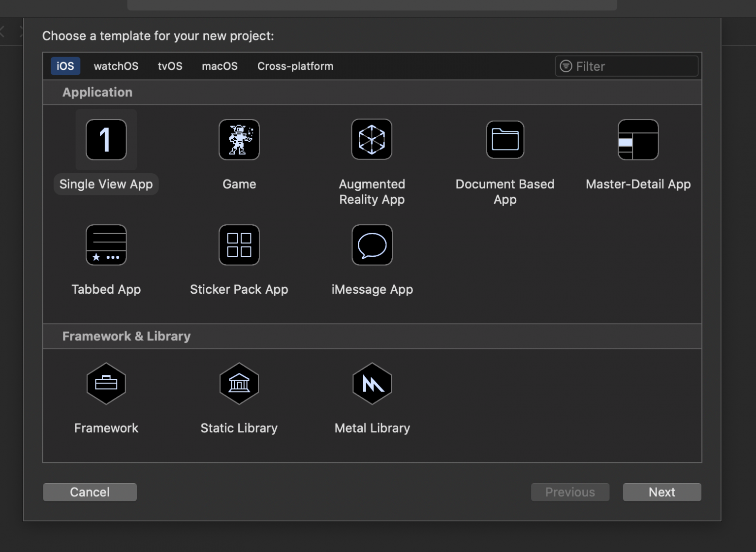Choose the Static Library building icon
Image resolution: width=756 pixels, height=552 pixels.
pyautogui.click(x=239, y=383)
